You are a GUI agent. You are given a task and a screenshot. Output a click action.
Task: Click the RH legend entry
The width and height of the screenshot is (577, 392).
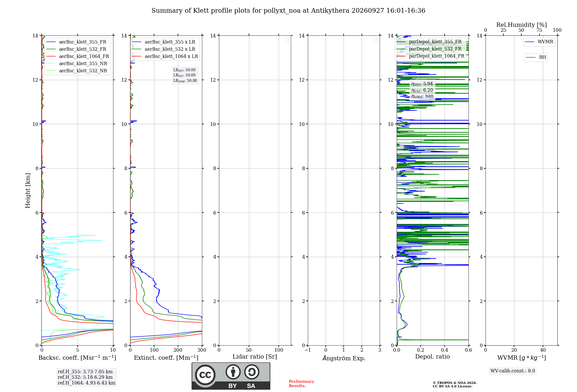(536, 57)
